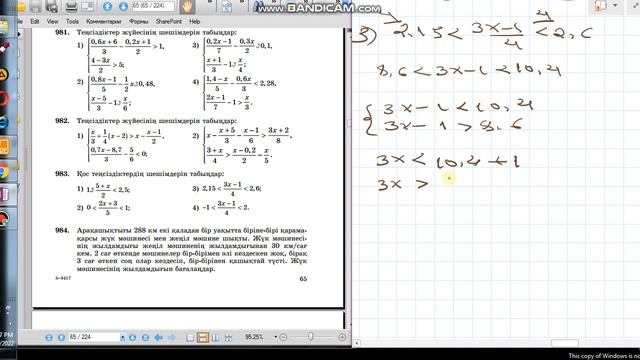Click exercise number 981.

click(62, 32)
